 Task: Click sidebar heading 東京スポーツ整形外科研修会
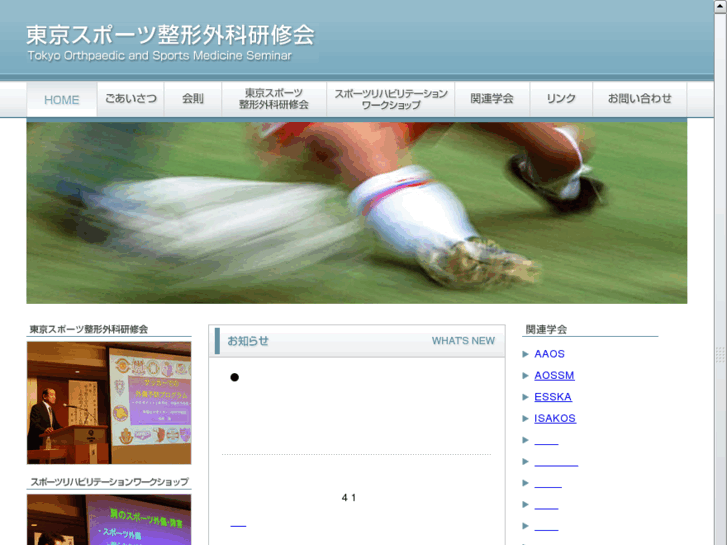(89, 329)
